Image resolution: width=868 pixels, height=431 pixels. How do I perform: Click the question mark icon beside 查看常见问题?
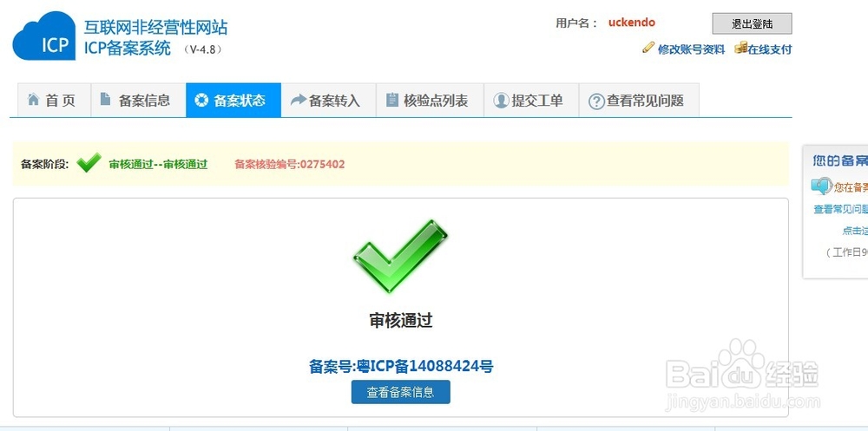[596, 101]
